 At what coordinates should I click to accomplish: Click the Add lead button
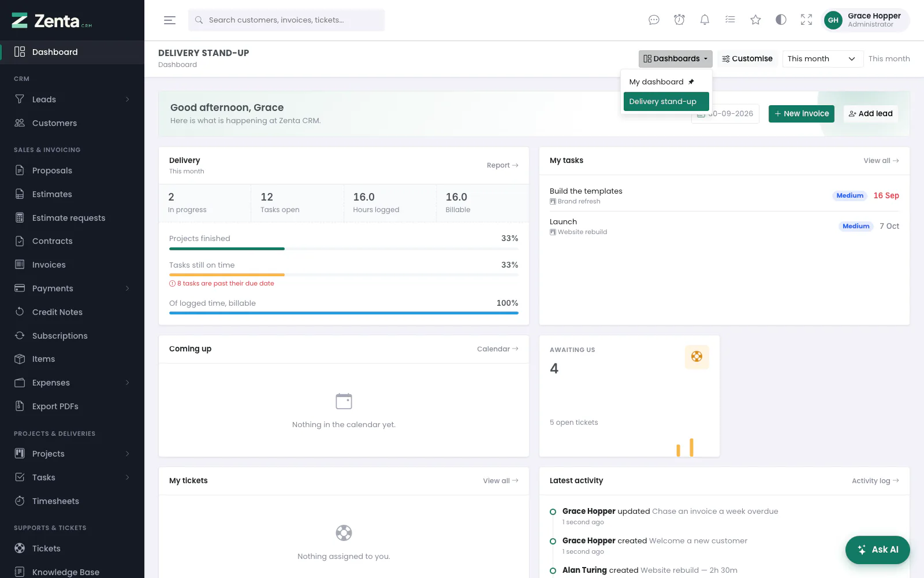coord(870,114)
